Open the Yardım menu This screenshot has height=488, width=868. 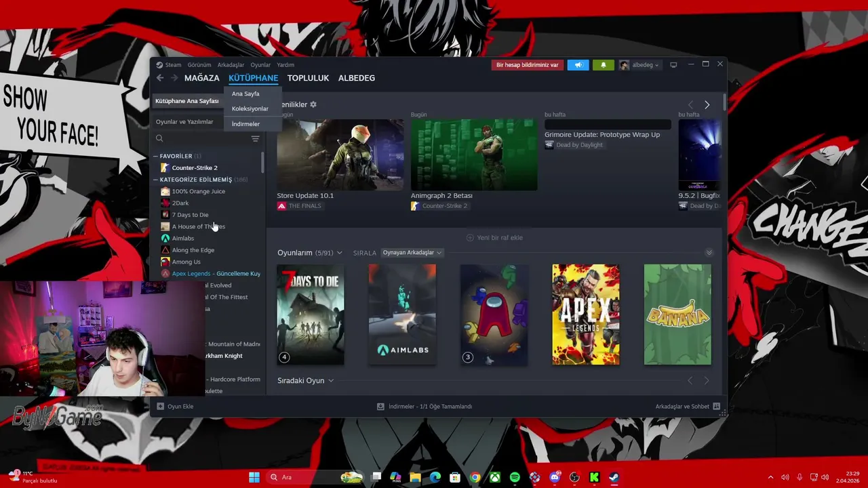[285, 65]
